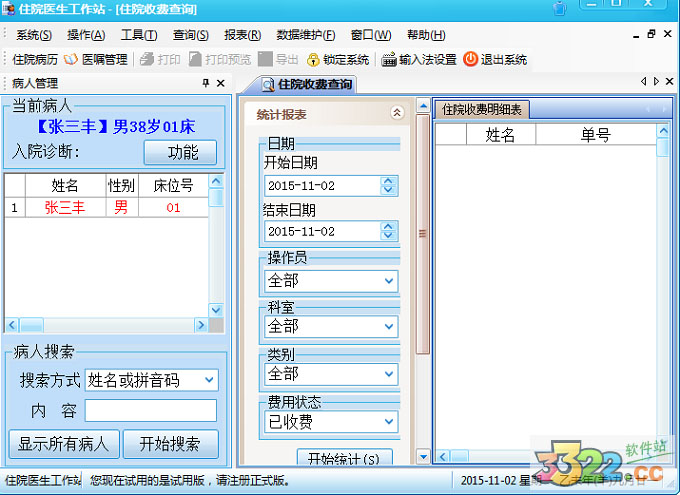Click the 姓名 column header in detail table
This screenshot has height=495, width=680.
500,134
